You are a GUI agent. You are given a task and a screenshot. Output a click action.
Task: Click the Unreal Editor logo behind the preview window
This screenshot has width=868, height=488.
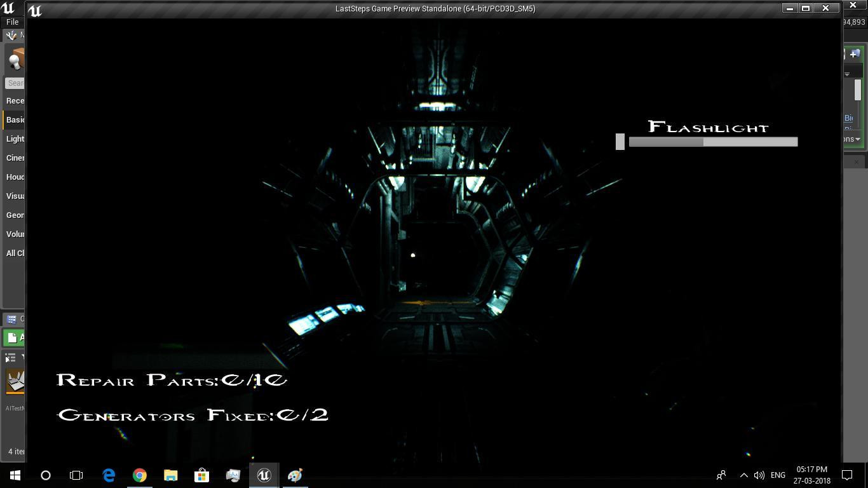coord(8,8)
